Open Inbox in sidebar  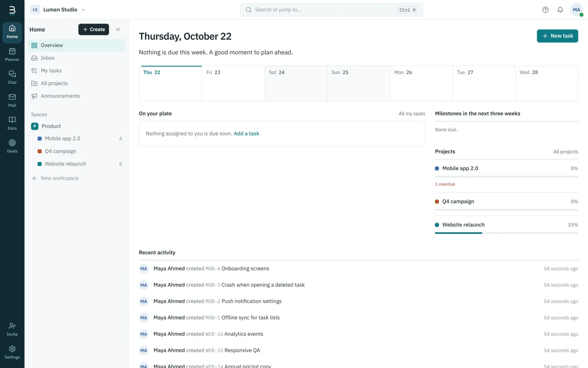[76, 58]
